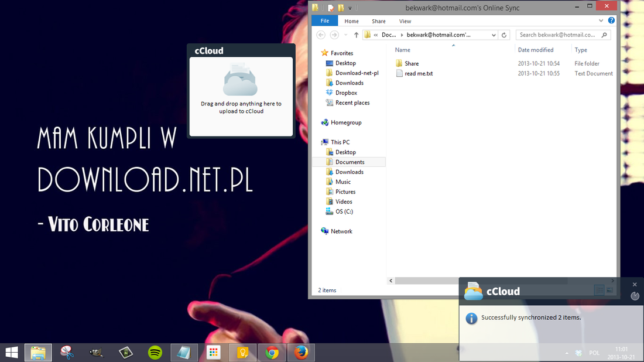Go back with the Back arrow in Explorer
The height and width of the screenshot is (362, 644).
[x=321, y=35]
